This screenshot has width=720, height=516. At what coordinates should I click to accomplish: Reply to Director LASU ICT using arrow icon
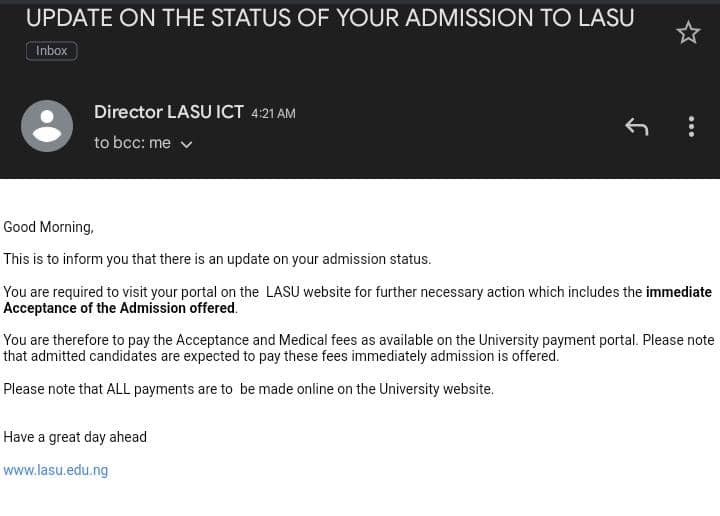click(636, 127)
